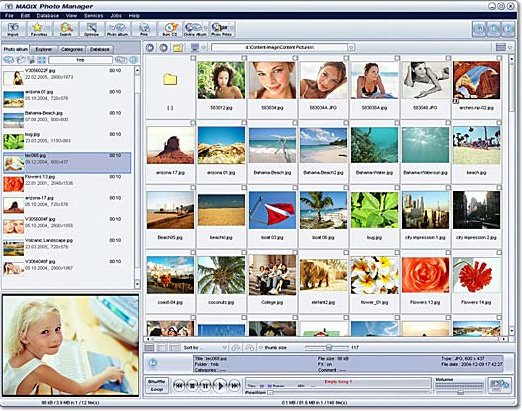Switch to third view mode icon beside Sort by
Viewport: 522px width, 411px height.
point(174,348)
